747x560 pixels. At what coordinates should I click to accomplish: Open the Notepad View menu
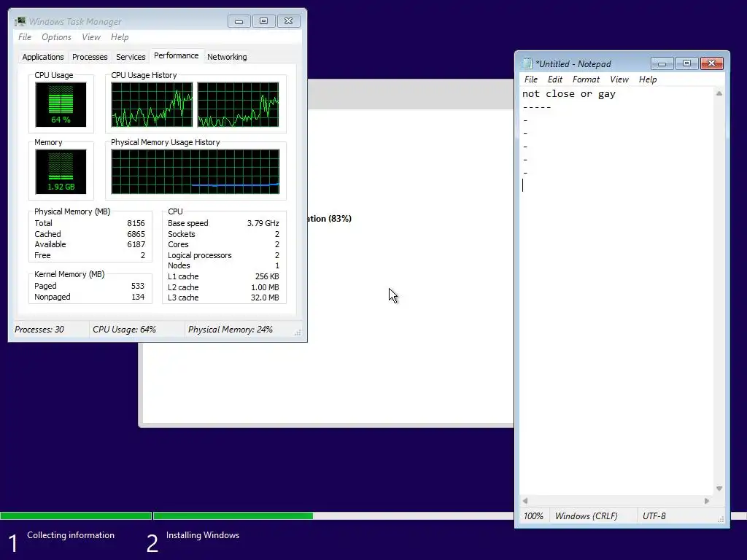(619, 79)
